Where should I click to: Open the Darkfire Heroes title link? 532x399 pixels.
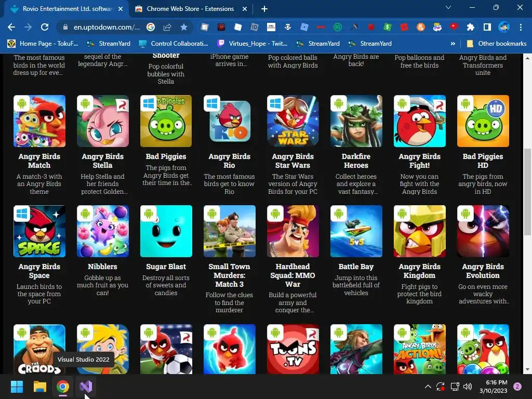coord(356,161)
